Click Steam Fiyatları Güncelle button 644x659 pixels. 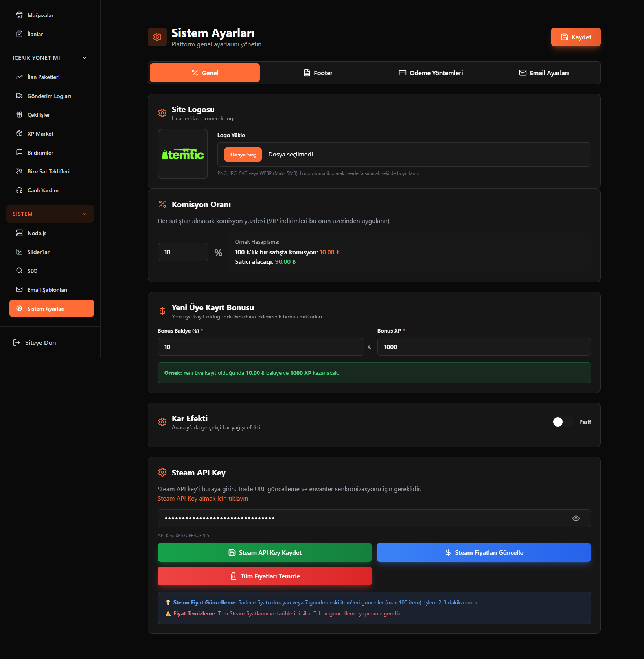tap(484, 552)
